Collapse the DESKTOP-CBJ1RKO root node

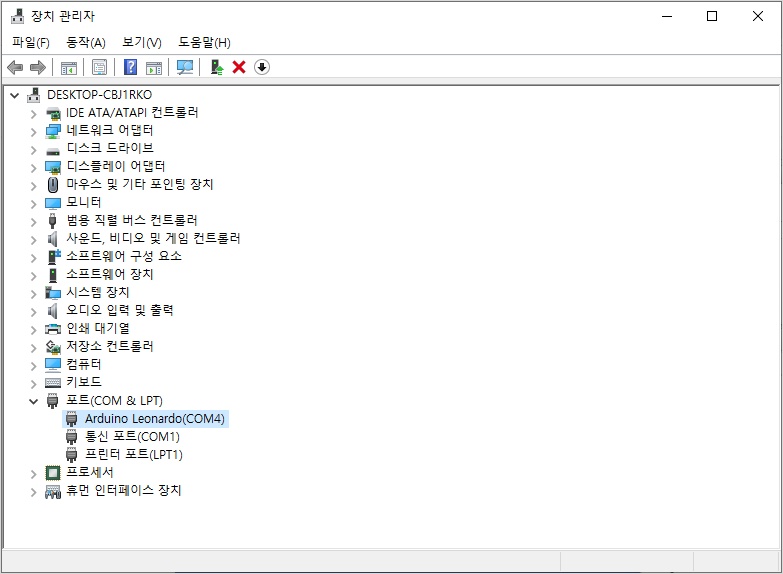tap(14, 95)
